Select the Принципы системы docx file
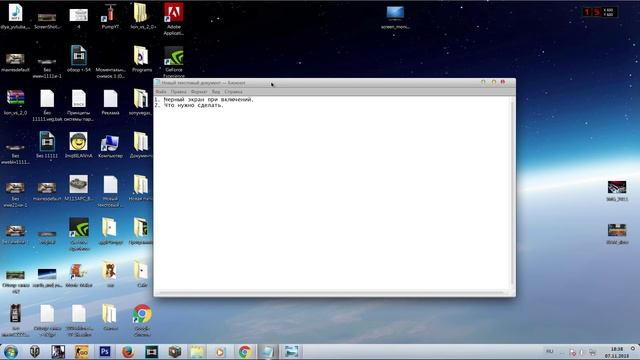Viewport: 640px width, 360px height. click(x=78, y=105)
